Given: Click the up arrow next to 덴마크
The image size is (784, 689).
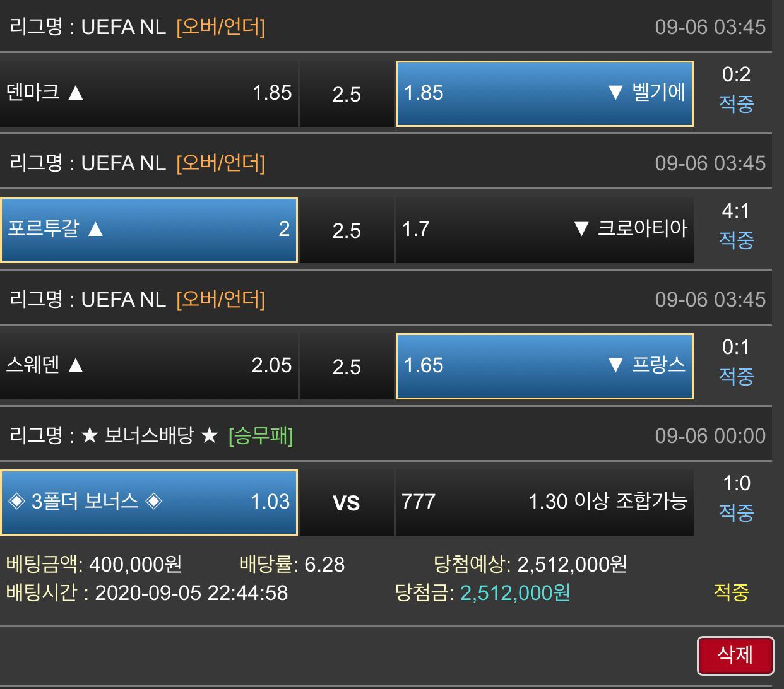Looking at the screenshot, I should coord(76,93).
